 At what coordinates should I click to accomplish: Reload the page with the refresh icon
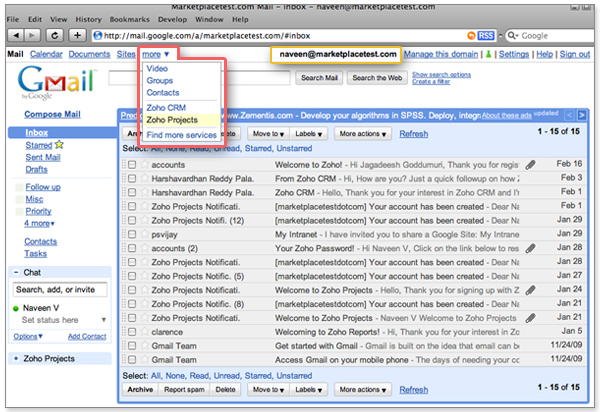[55, 36]
